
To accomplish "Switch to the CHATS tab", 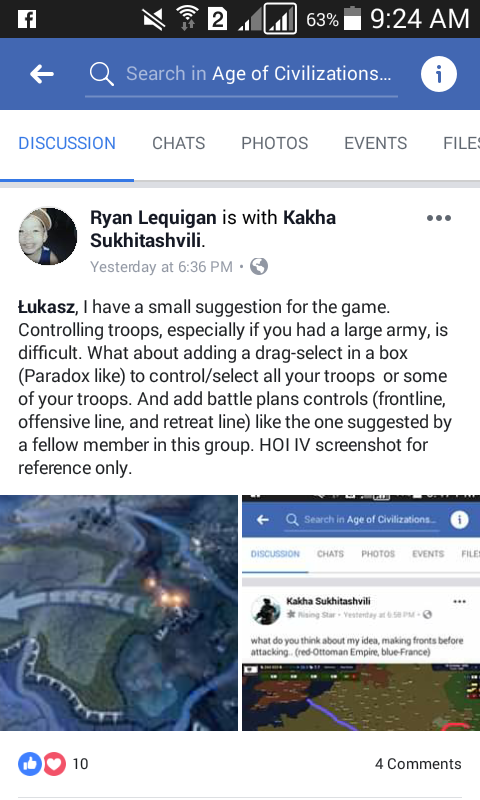I will point(179,143).
